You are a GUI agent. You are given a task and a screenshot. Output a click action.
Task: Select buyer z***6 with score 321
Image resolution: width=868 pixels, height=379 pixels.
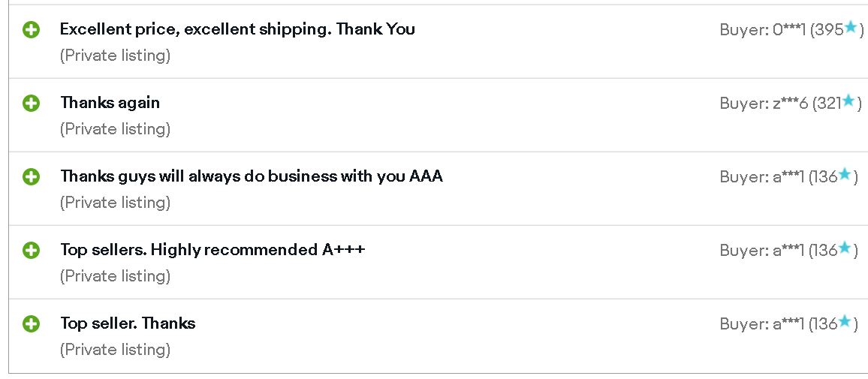(x=791, y=104)
